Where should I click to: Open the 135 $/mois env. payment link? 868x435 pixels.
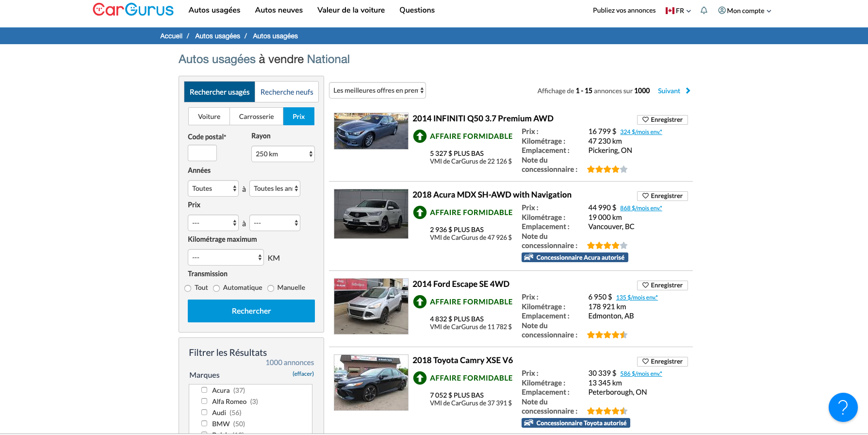(x=637, y=298)
